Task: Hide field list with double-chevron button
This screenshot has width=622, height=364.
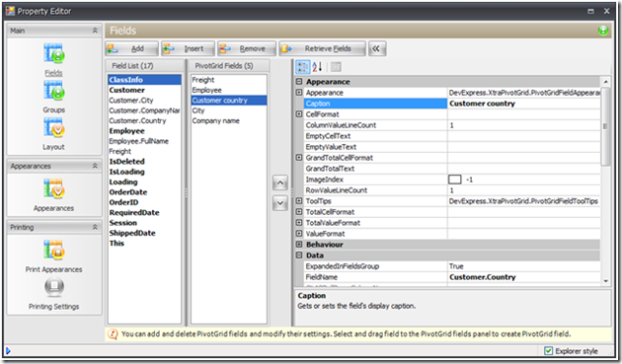Action: click(377, 48)
